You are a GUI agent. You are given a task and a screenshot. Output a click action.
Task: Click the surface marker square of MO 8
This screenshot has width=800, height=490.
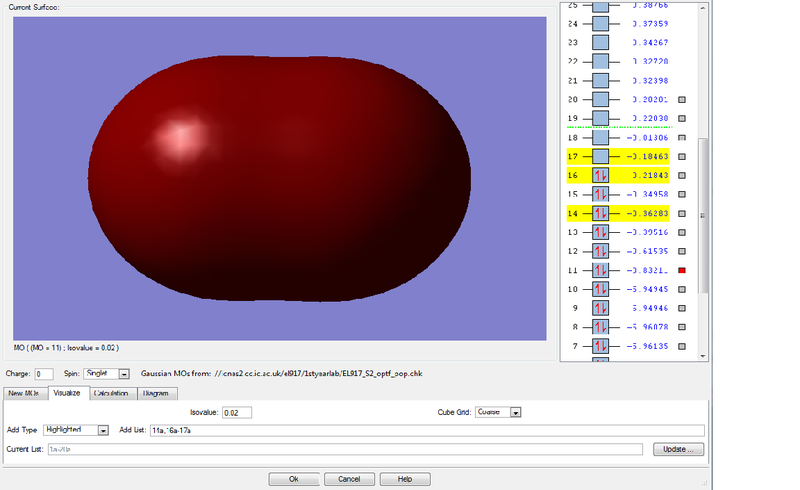[x=682, y=327]
